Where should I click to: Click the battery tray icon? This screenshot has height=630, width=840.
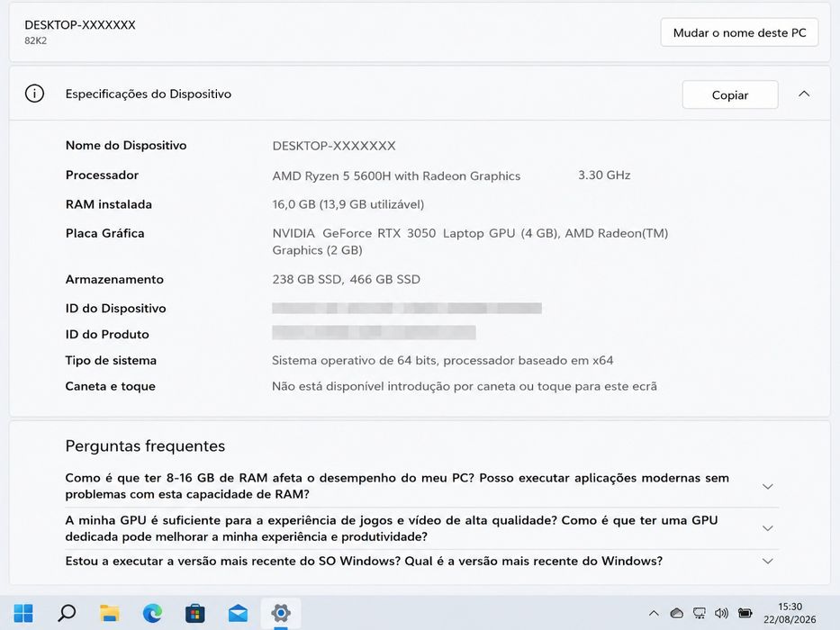(x=745, y=613)
